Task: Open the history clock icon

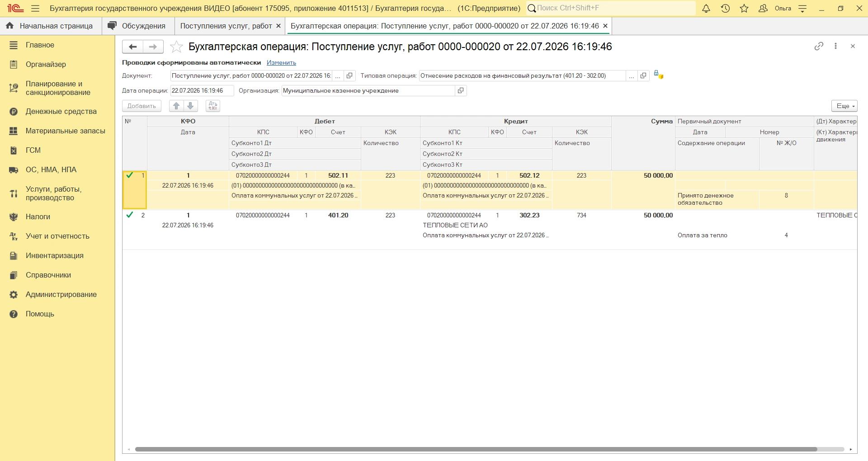Action: click(725, 8)
